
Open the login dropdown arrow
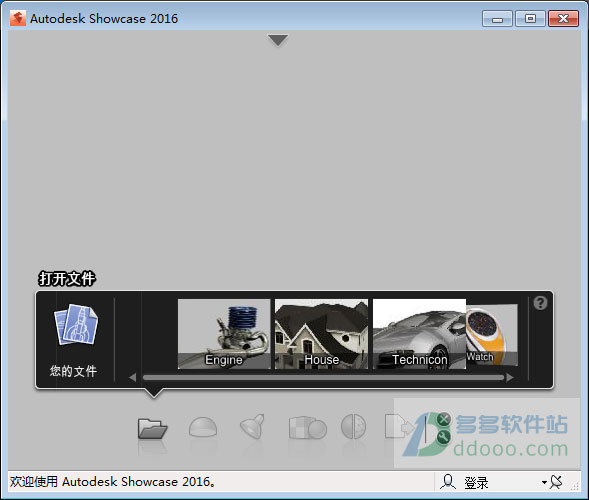(x=544, y=482)
